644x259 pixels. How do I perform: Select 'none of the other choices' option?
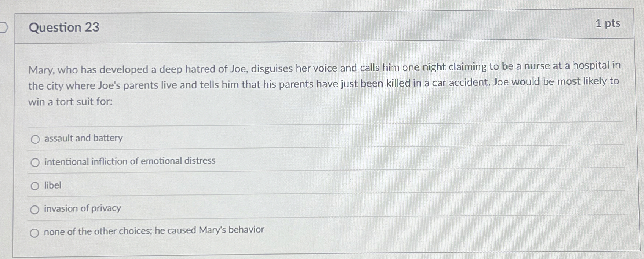35,233
